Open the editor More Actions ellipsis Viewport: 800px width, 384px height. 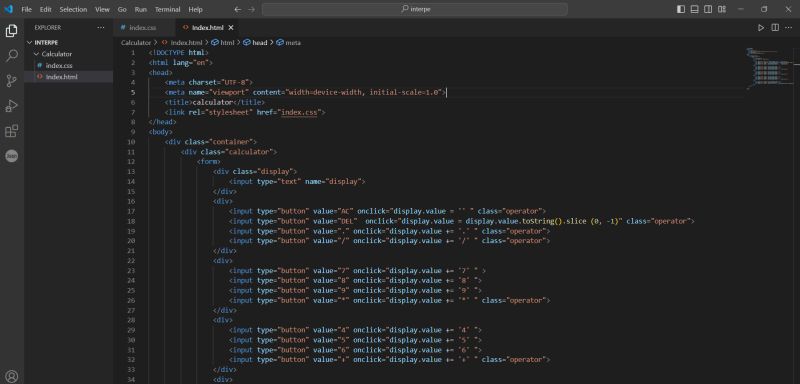pyautogui.click(x=789, y=28)
